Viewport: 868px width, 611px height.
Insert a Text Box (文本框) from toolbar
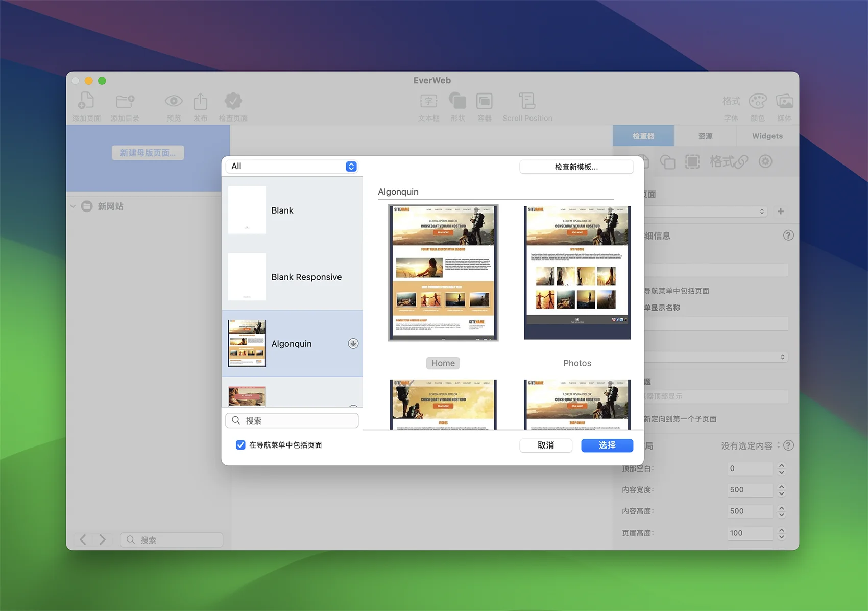428,101
